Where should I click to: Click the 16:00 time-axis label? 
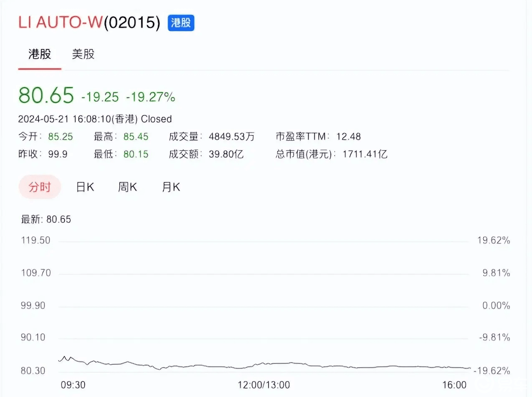coord(454,385)
